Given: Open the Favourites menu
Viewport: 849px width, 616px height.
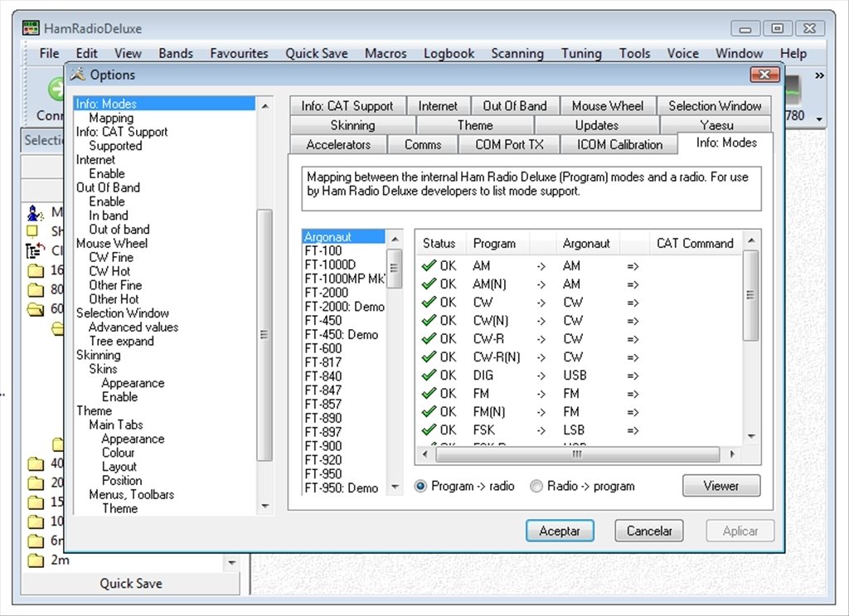Looking at the screenshot, I should (x=239, y=53).
